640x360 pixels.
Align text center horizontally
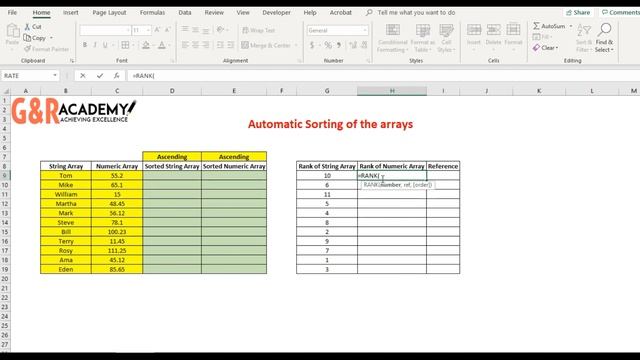click(x=196, y=45)
